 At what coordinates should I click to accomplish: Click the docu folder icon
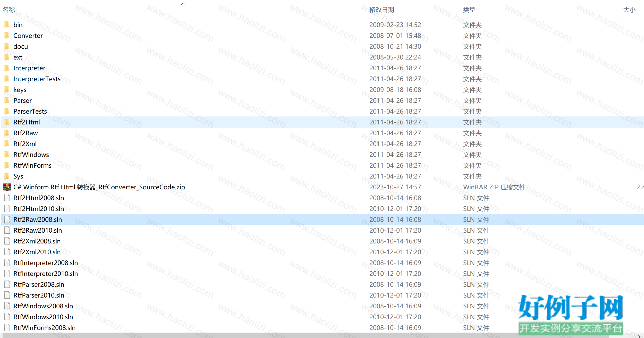[x=7, y=46]
